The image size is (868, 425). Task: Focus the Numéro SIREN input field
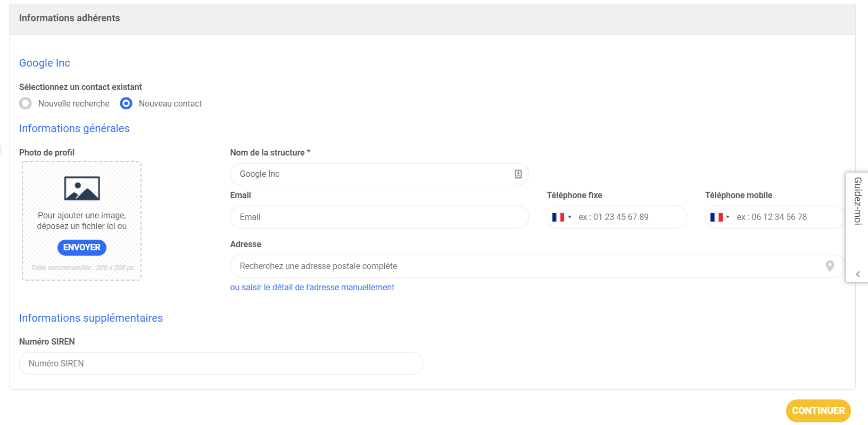coord(221,363)
